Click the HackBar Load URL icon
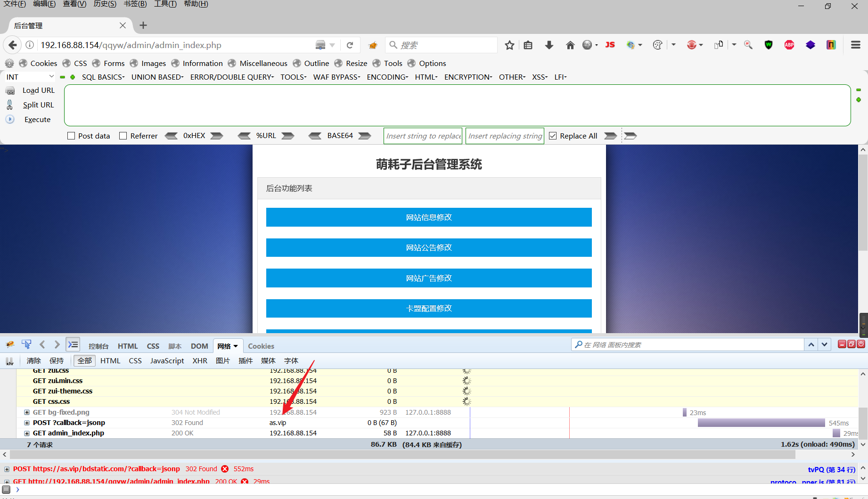Viewport: 868px width, 499px height. (x=10, y=90)
